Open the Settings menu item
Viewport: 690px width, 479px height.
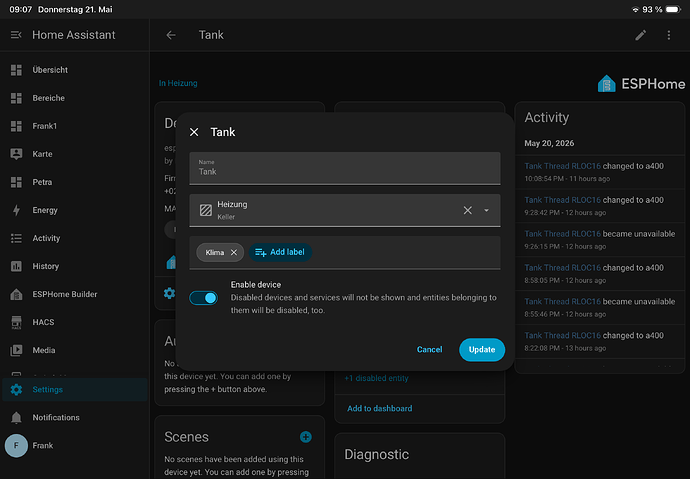75,389
